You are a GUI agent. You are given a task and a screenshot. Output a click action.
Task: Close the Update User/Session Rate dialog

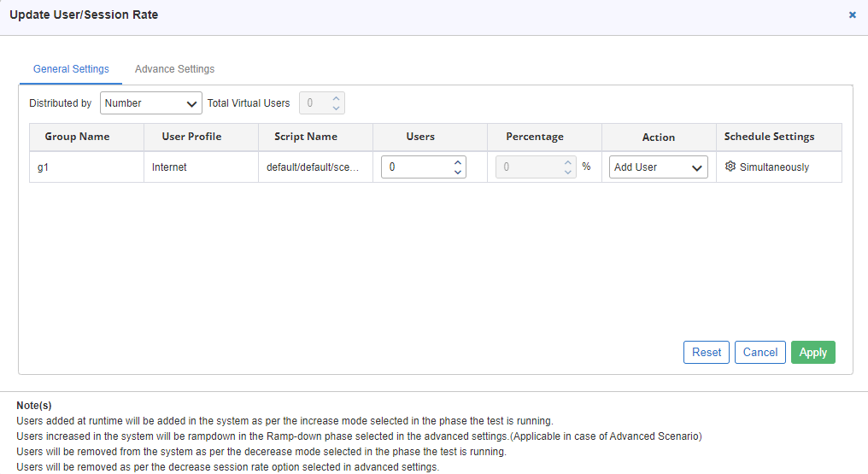point(853,15)
